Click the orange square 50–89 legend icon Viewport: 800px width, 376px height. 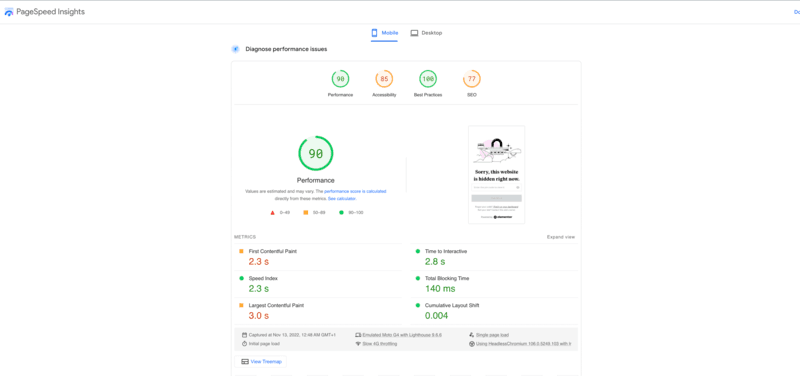tap(306, 212)
